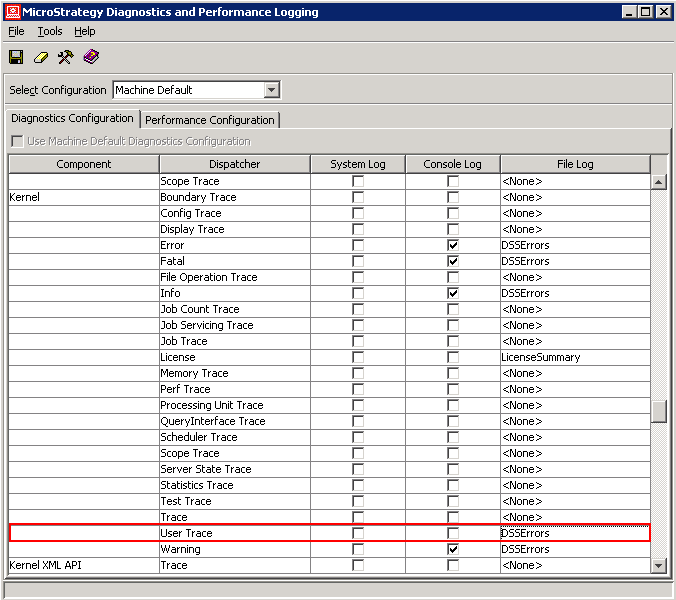Open the Tools menu
The width and height of the screenshot is (676, 600).
point(50,31)
